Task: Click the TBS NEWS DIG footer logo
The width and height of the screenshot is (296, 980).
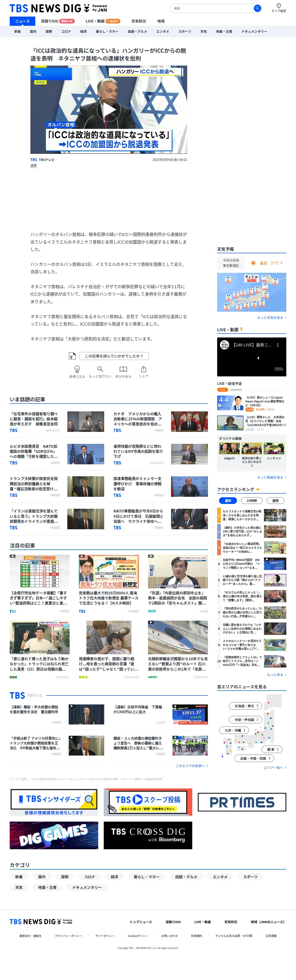Action: 41,922
